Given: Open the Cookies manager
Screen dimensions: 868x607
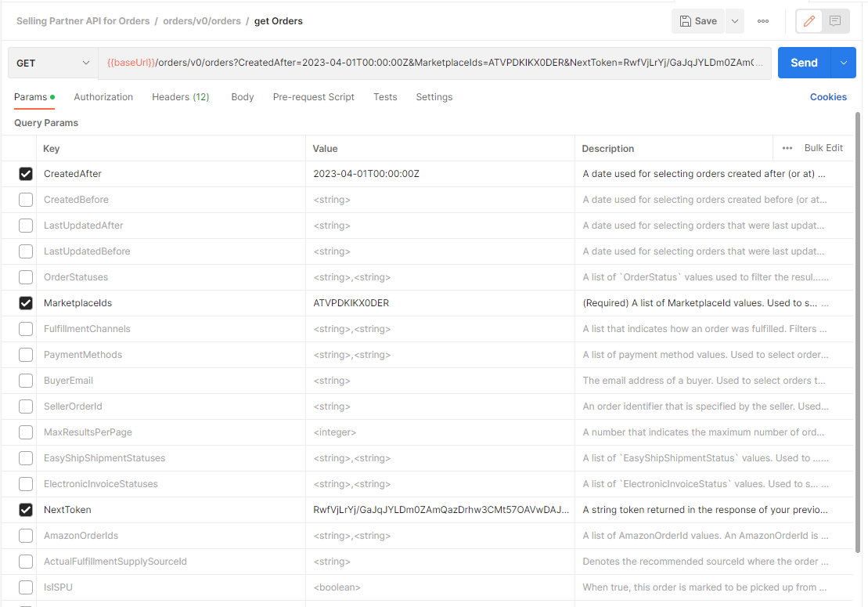Looking at the screenshot, I should tap(828, 96).
